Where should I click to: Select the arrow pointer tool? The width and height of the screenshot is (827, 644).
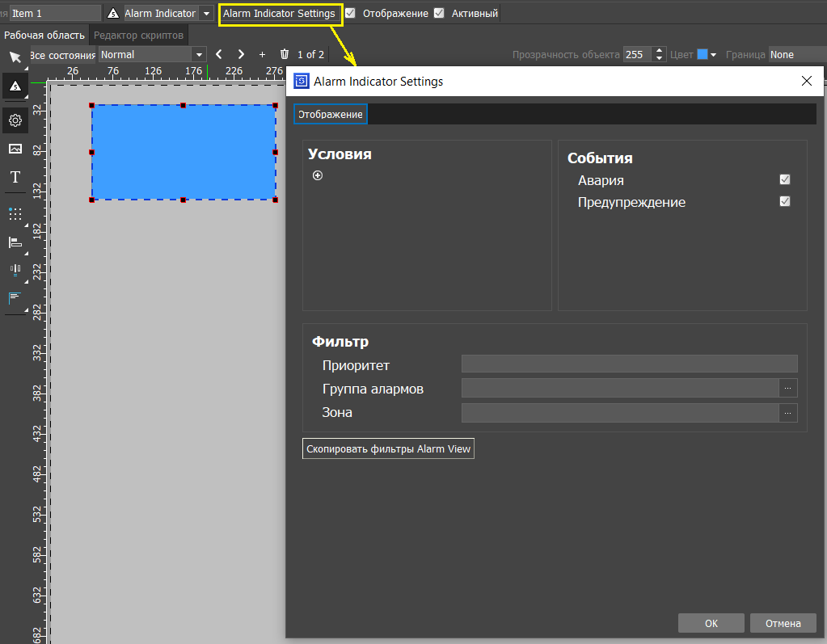coord(15,57)
